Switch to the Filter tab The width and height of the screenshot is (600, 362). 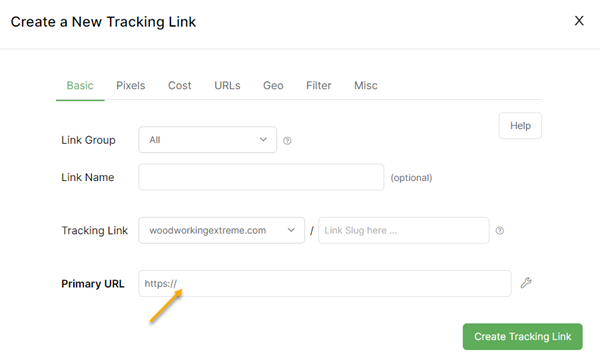[318, 85]
